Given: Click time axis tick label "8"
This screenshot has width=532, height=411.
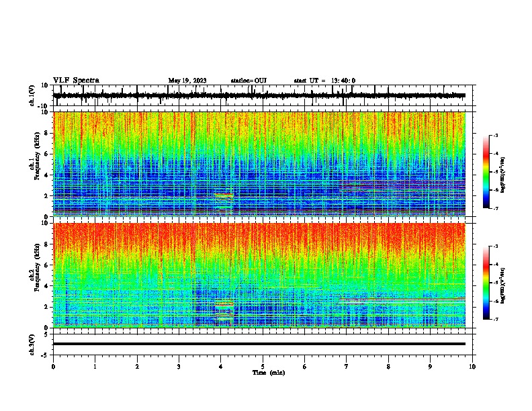Looking at the screenshot, I should click(x=388, y=367).
